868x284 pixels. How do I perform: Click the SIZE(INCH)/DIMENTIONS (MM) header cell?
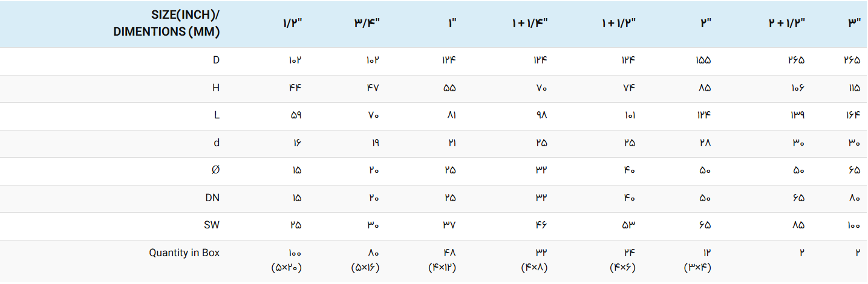click(166, 24)
